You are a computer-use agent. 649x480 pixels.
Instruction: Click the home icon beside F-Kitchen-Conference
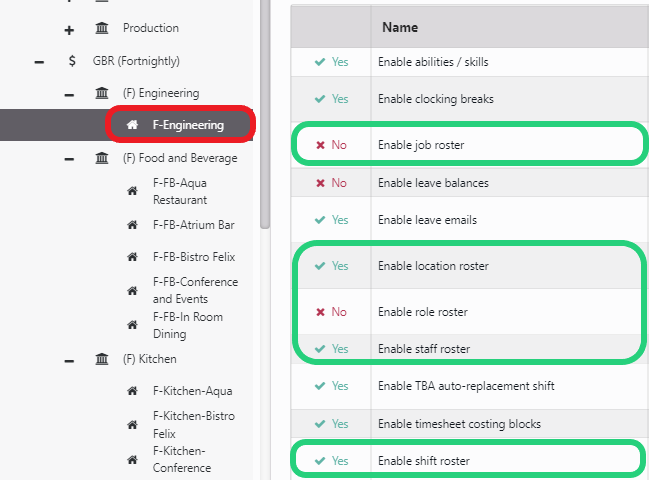[x=132, y=459]
